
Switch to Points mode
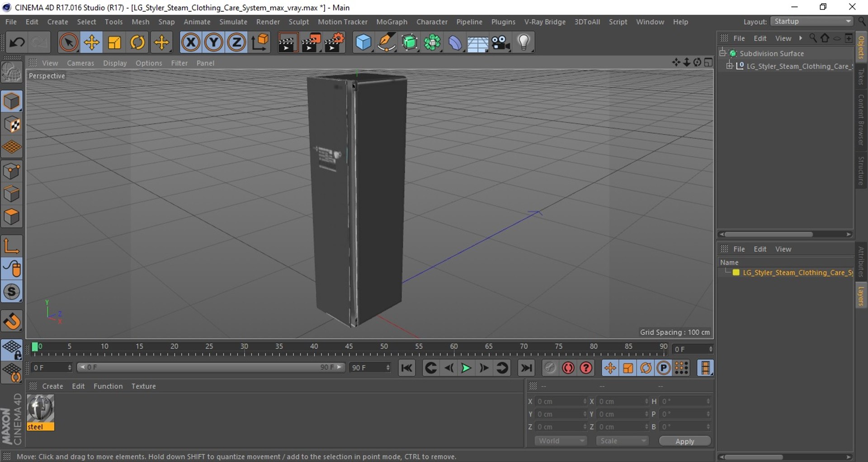pos(12,171)
